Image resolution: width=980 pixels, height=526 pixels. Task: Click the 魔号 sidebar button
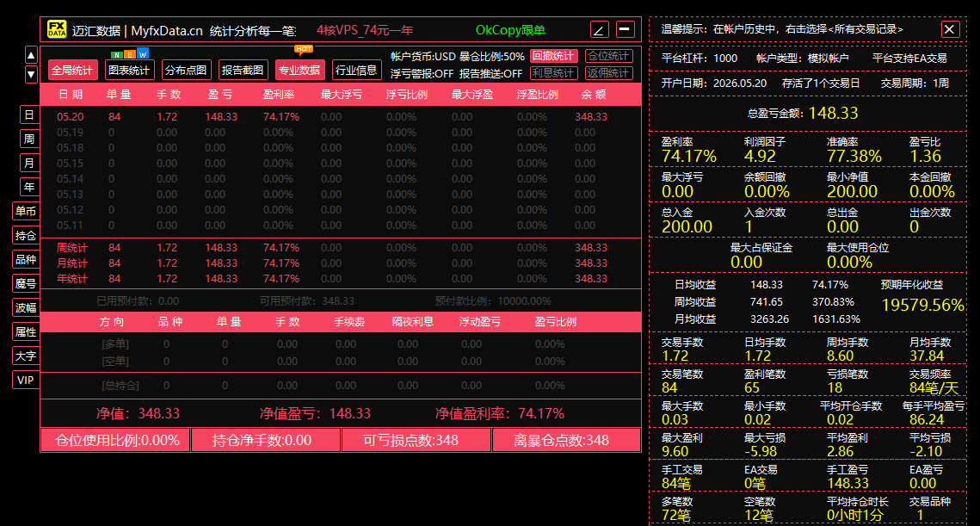[27, 283]
